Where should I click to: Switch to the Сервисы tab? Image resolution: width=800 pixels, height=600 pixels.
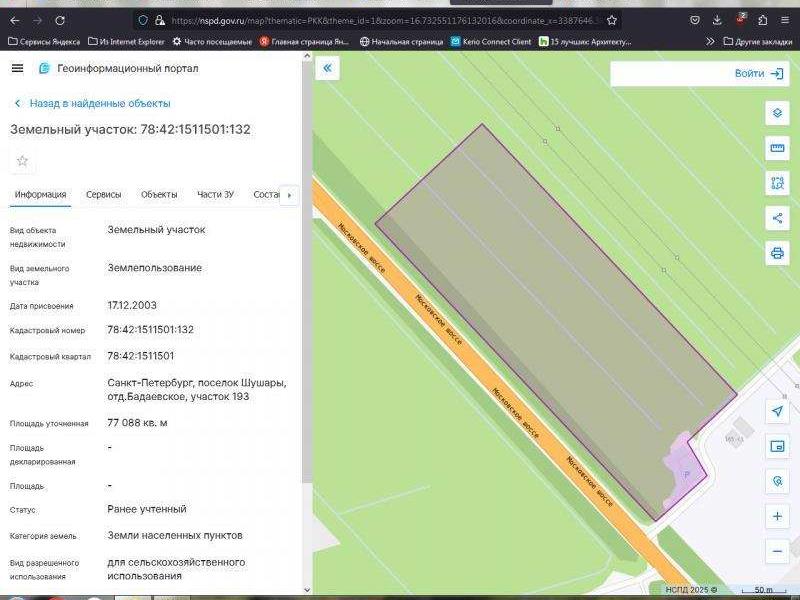pyautogui.click(x=103, y=194)
